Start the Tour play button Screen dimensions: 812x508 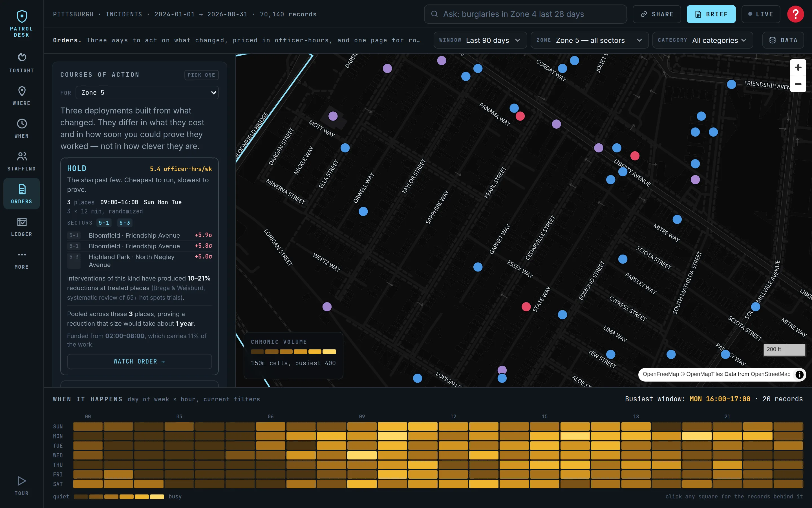pos(21,485)
